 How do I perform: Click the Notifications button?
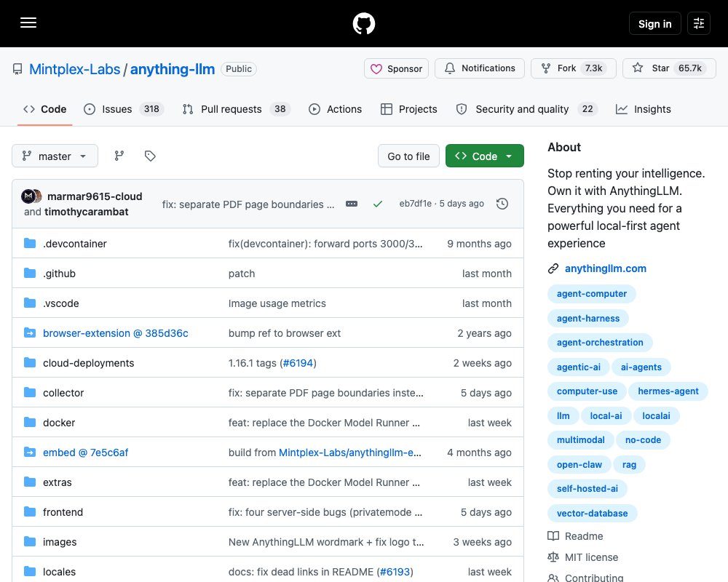click(480, 68)
